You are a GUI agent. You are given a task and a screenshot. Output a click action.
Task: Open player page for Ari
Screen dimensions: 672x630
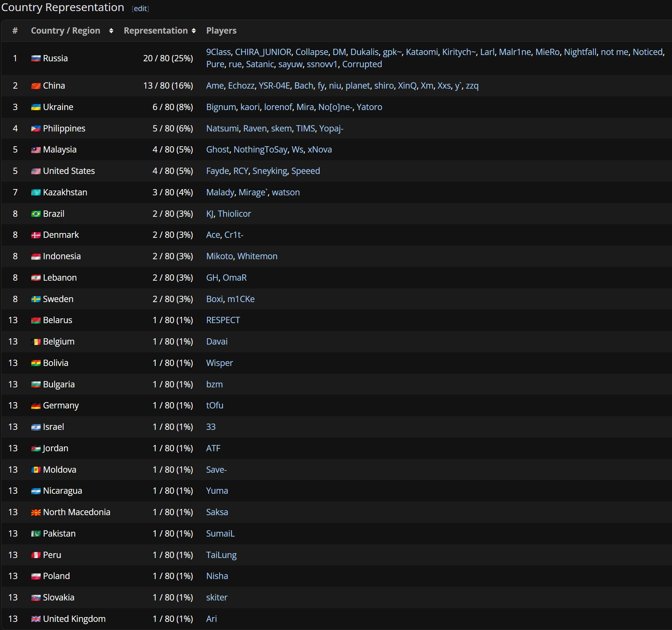click(211, 619)
